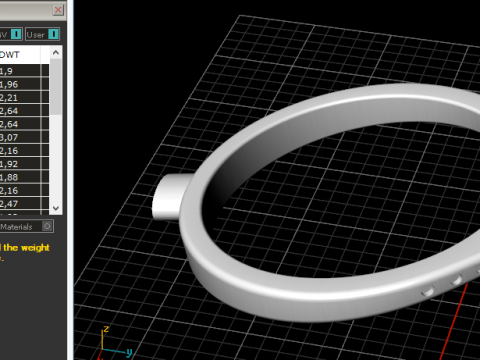Select the 1,88 weight row
This screenshot has width=480, height=360.
24,177
